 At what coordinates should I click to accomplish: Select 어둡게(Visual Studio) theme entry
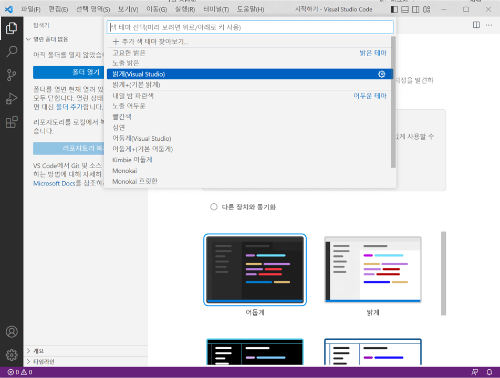tap(250, 138)
